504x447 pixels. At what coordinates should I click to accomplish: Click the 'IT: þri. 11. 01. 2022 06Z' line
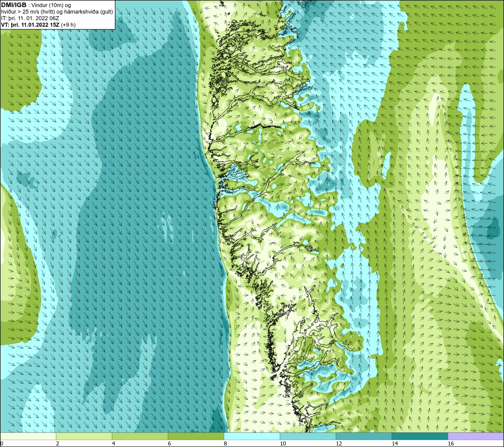pyautogui.click(x=30, y=18)
